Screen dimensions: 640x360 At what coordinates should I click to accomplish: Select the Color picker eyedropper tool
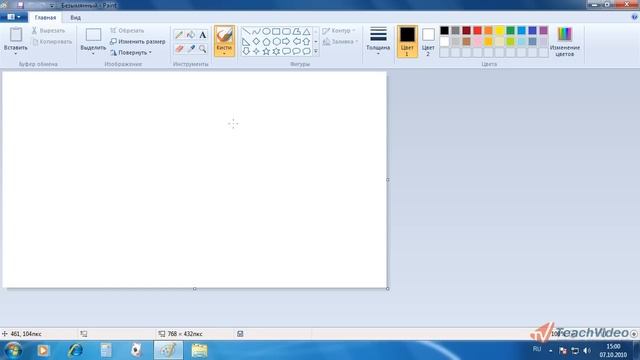coord(191,49)
